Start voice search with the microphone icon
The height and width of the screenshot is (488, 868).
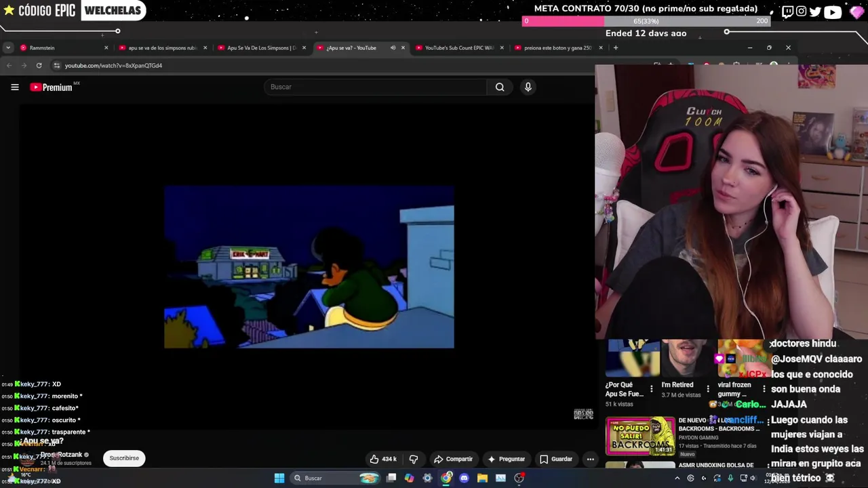click(x=528, y=87)
